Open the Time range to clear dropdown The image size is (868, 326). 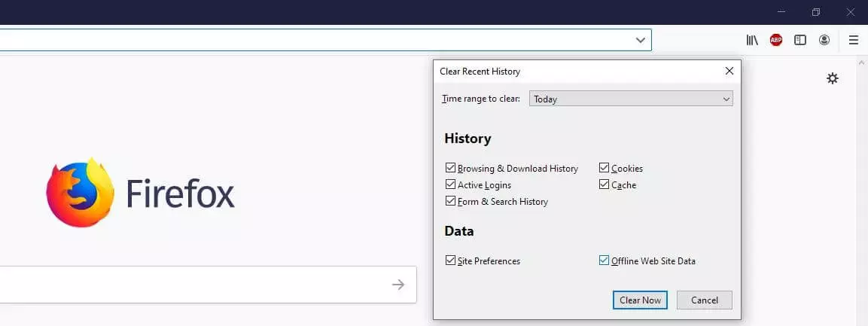[x=631, y=99]
